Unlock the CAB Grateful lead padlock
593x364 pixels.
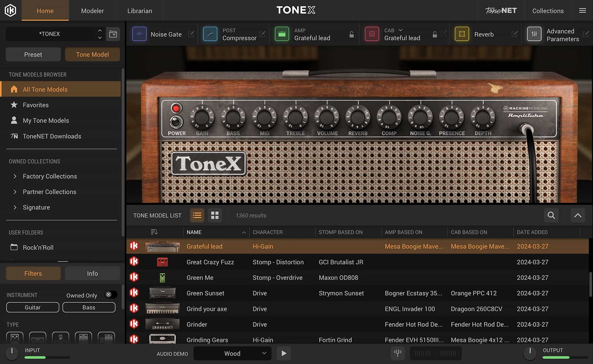(435, 34)
